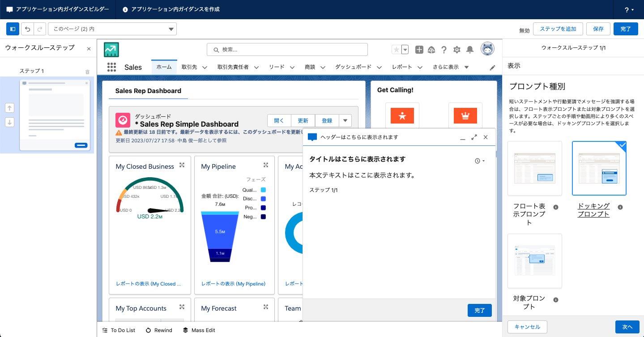Open the レポート tab

(x=402, y=67)
